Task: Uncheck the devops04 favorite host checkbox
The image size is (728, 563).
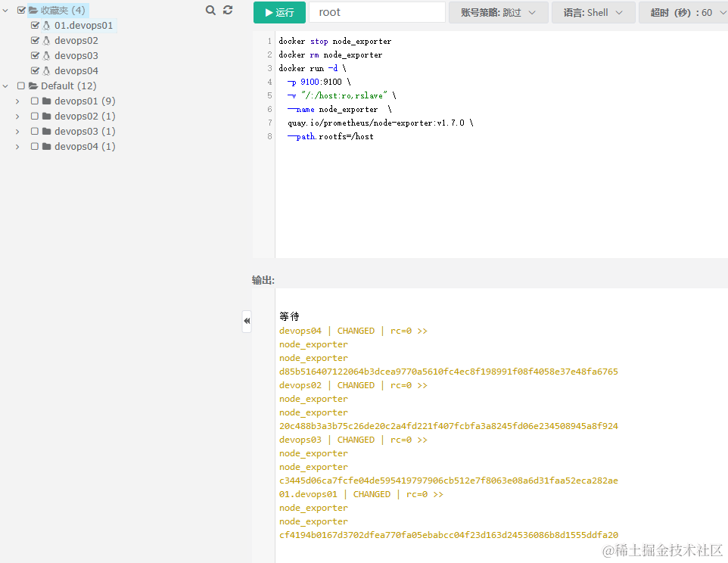Action: [x=35, y=70]
